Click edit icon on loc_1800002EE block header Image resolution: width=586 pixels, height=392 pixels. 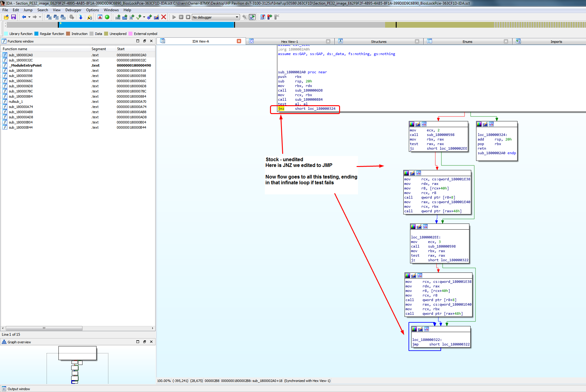419,227
